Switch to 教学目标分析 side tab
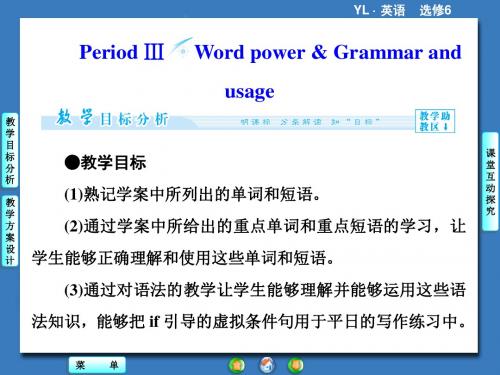This screenshot has width=500, height=375. click(10, 150)
